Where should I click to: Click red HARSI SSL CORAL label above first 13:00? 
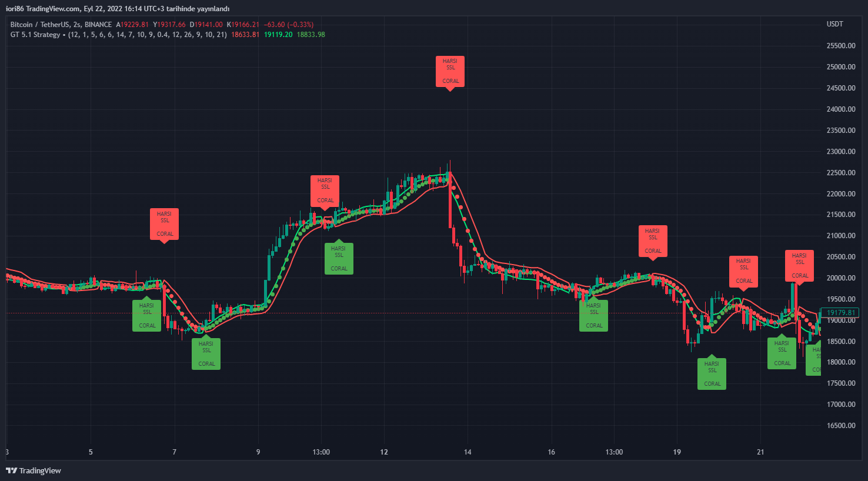tap(325, 191)
